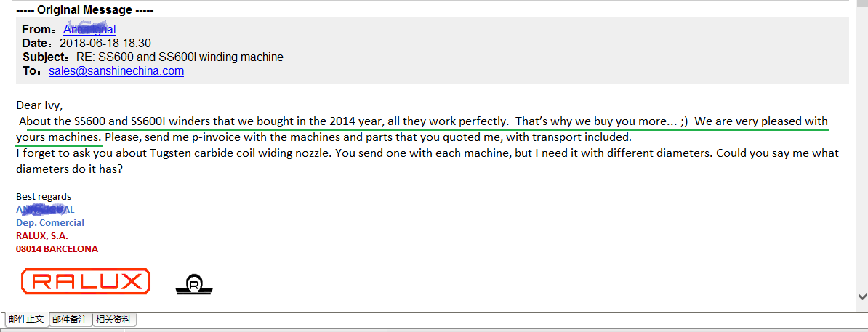Click the date value 2018-06-18 18:30
The width and height of the screenshot is (868, 332).
tap(105, 43)
